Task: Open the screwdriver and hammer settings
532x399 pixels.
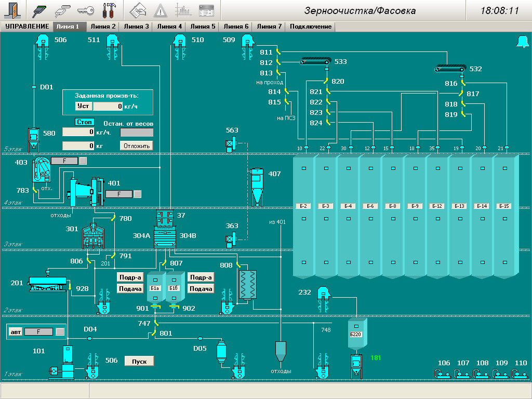Action: (x=109, y=10)
